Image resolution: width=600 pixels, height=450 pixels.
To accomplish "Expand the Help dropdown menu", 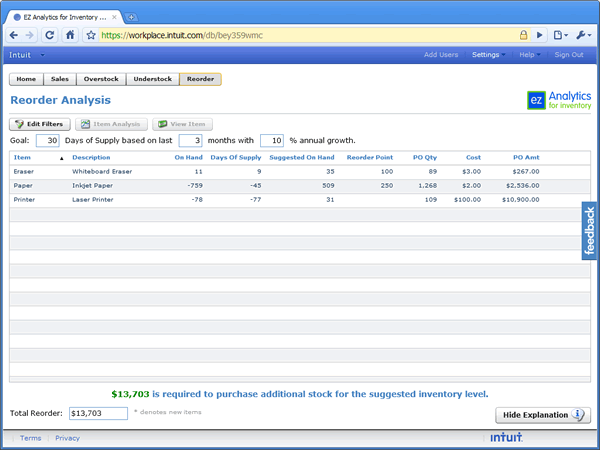I will point(529,55).
